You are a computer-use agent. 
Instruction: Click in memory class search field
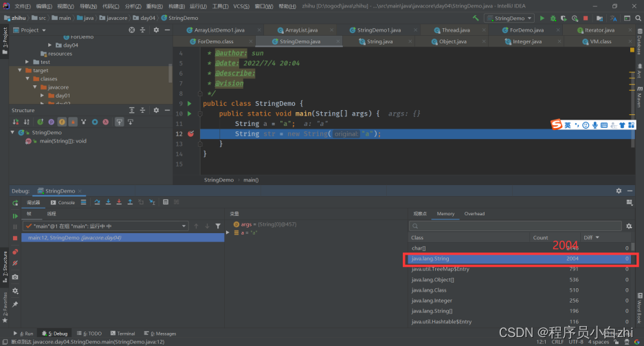[515, 226]
